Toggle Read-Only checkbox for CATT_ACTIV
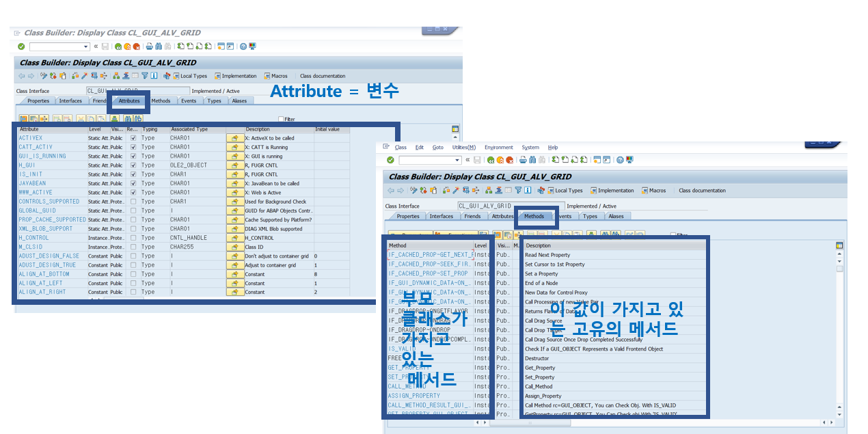Screen dimensions: 868x434 133,147
